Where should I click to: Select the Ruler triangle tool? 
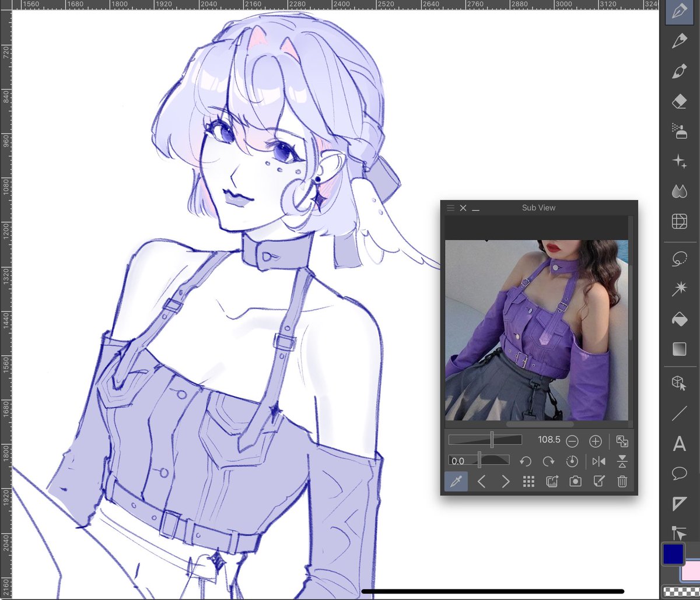coord(680,504)
